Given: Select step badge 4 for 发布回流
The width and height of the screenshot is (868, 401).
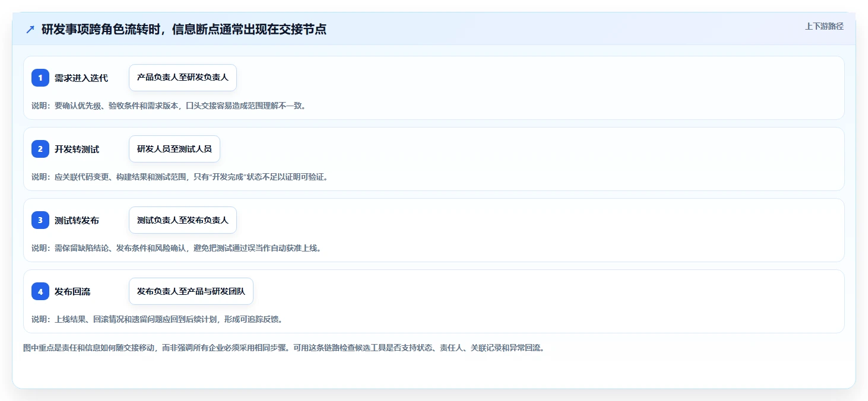Looking at the screenshot, I should pyautogui.click(x=40, y=291).
